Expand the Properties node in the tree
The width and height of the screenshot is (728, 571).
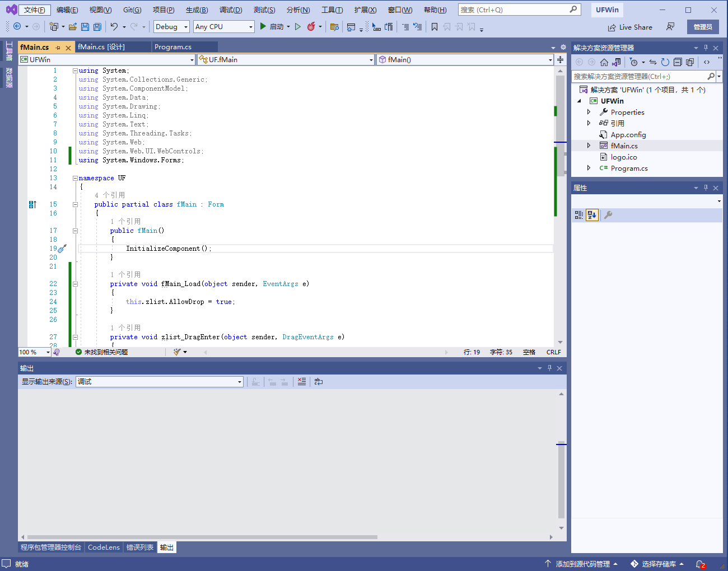click(589, 112)
